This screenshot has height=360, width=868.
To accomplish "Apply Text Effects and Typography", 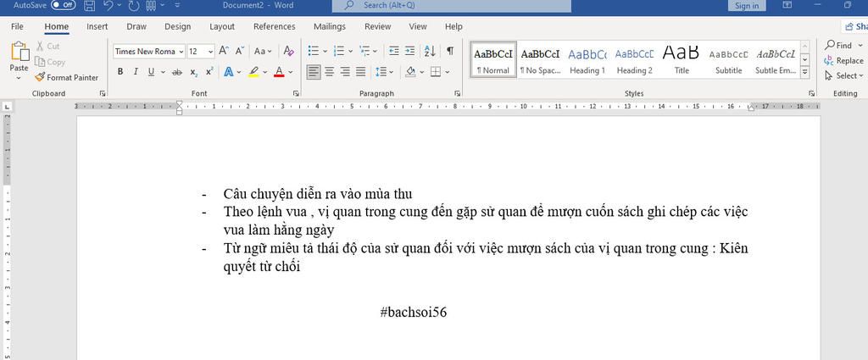I will (x=229, y=72).
